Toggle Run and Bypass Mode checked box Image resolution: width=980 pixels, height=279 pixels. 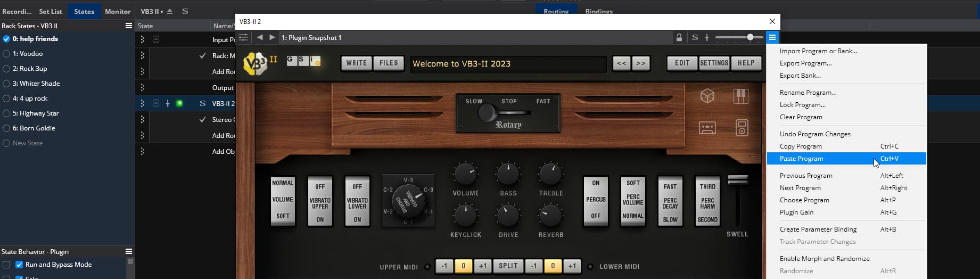(19, 265)
